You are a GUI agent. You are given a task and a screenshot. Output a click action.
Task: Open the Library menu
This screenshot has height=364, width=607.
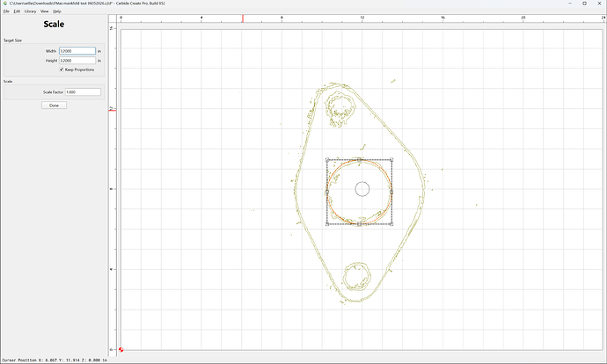click(30, 11)
